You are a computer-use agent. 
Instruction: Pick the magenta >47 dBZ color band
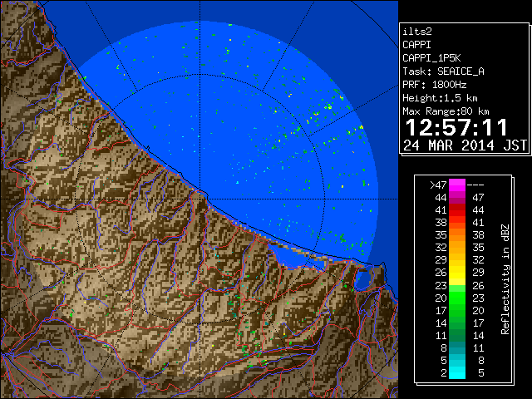pyautogui.click(x=457, y=185)
